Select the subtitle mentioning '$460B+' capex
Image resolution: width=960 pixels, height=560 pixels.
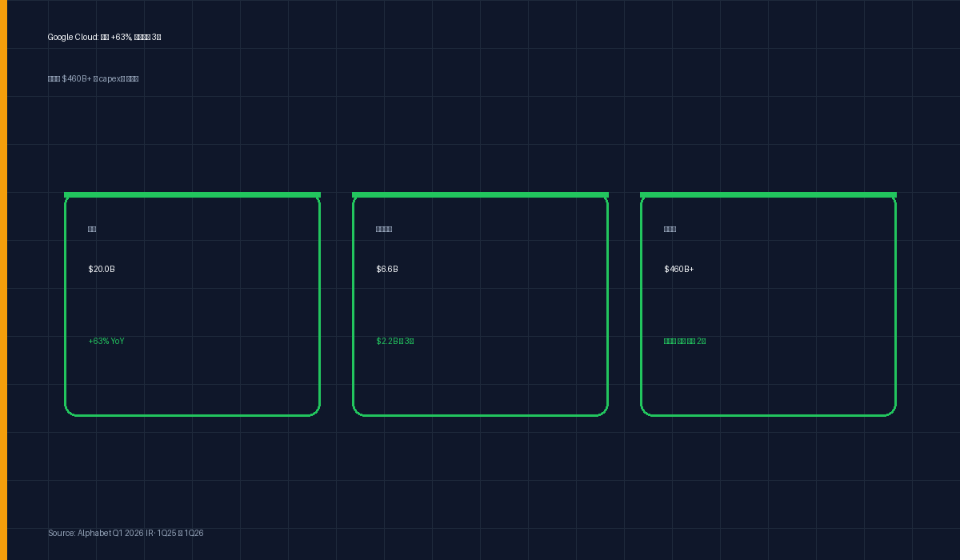point(93,78)
